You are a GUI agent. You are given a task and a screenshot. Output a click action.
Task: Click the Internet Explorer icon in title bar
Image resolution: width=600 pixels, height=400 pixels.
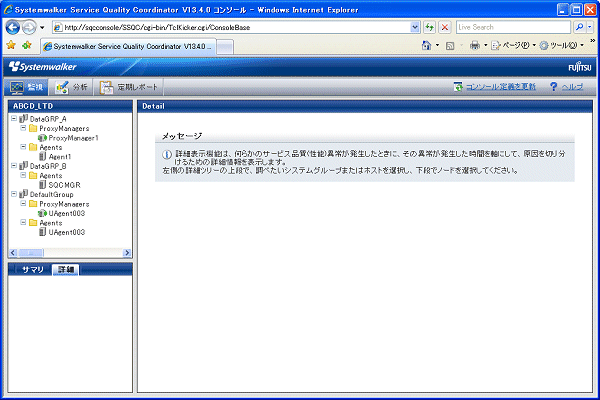pyautogui.click(x=8, y=10)
